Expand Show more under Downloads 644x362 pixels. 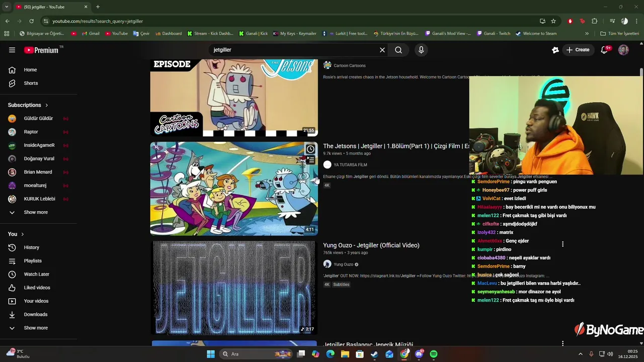pos(36,328)
